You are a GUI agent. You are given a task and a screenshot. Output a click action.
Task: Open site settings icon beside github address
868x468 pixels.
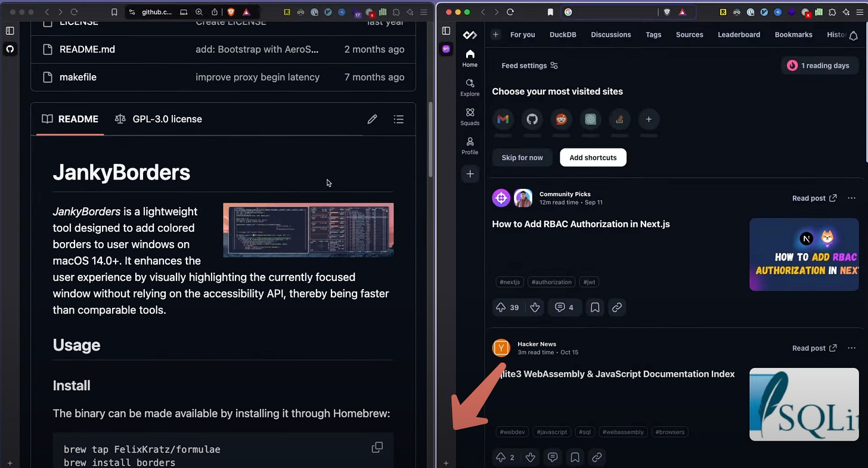[132, 12]
